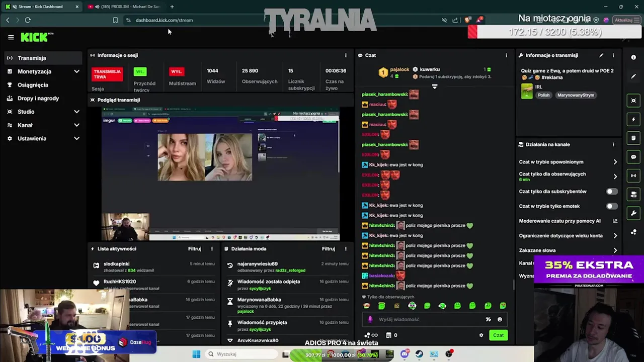Toggle the document widget icon

(x=633, y=138)
